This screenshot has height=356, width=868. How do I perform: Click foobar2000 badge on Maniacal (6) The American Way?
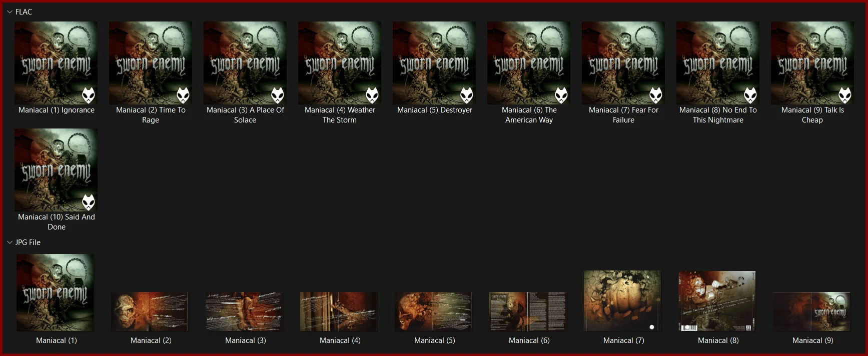561,95
